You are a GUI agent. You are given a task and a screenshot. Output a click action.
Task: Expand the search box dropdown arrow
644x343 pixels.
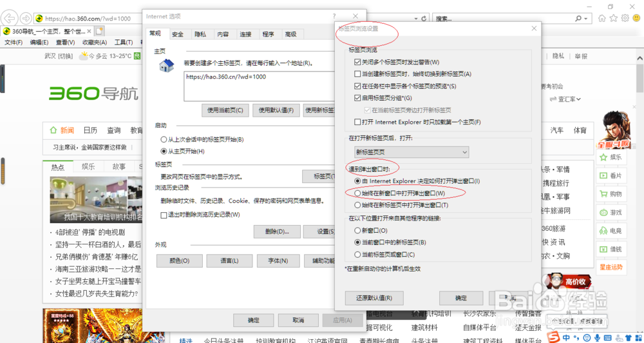click(585, 19)
